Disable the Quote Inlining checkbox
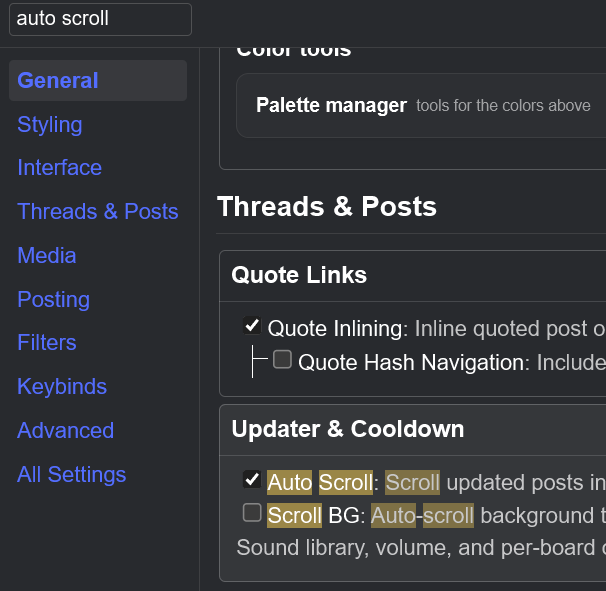 252,325
